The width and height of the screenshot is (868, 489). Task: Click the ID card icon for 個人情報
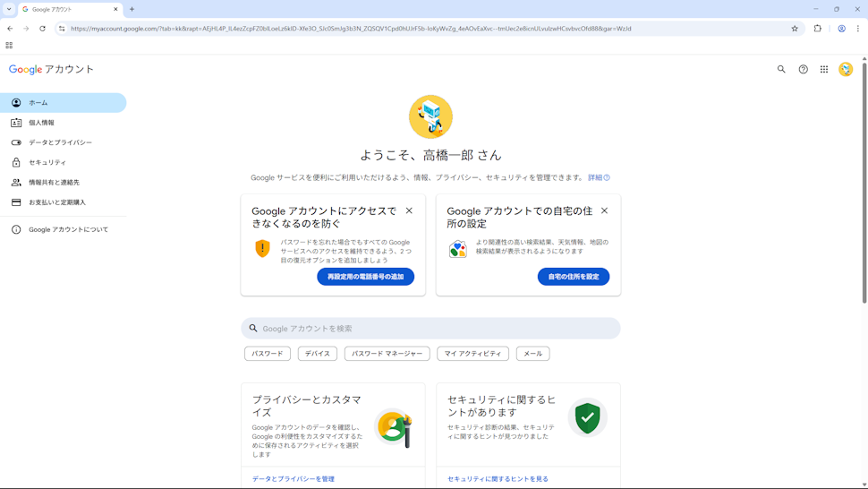click(x=16, y=123)
